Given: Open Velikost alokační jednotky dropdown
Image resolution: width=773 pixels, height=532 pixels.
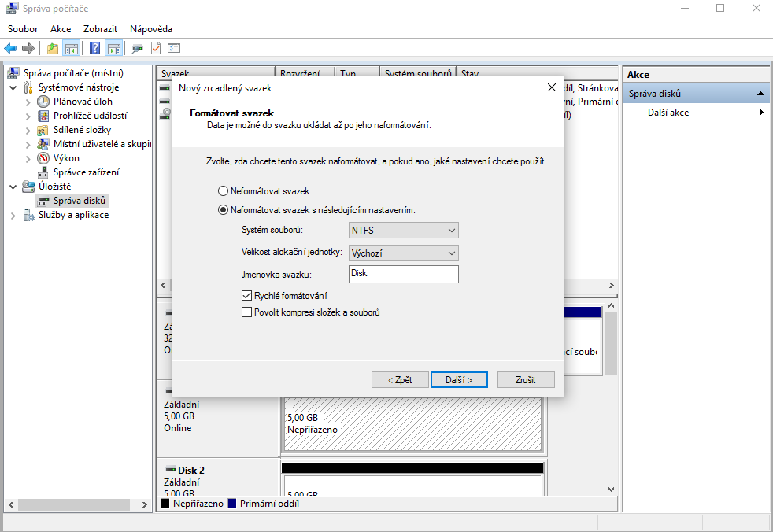Looking at the screenshot, I should [x=403, y=253].
